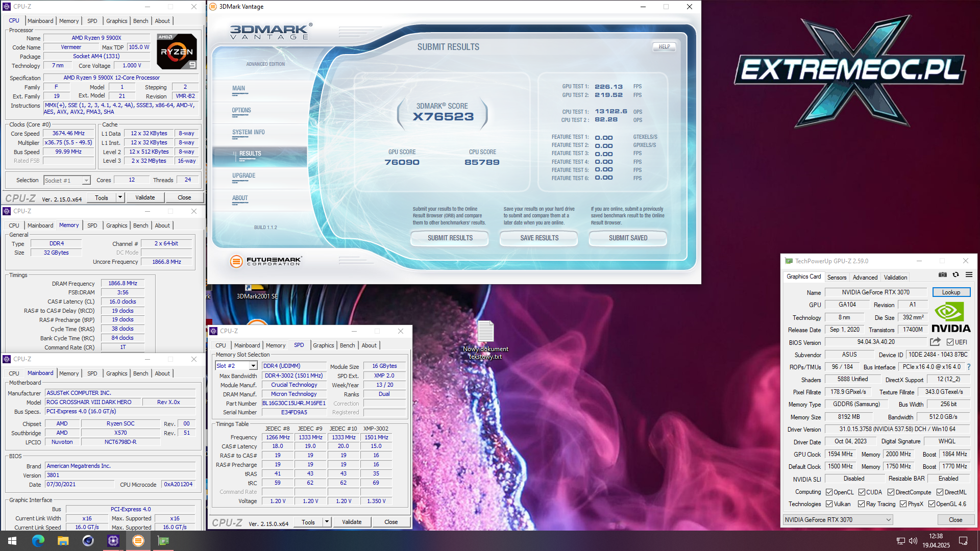This screenshot has height=551, width=980.
Task: Toggle the UEFI checkbox in GPU-Z
Action: [950, 342]
